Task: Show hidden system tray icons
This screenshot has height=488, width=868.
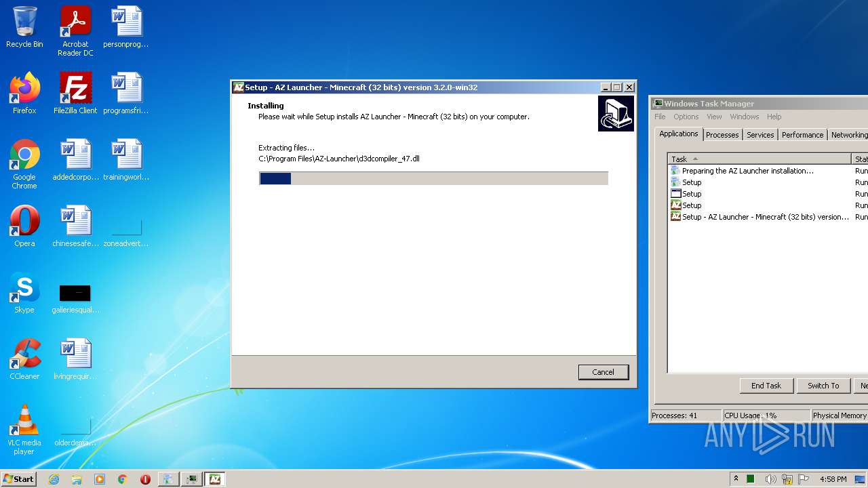Action: [x=736, y=479]
